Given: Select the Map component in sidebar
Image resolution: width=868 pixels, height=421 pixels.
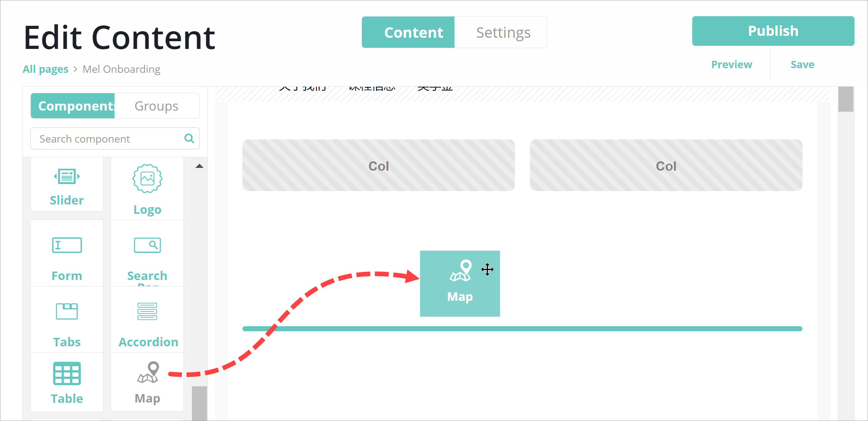Looking at the screenshot, I should (x=147, y=373).
